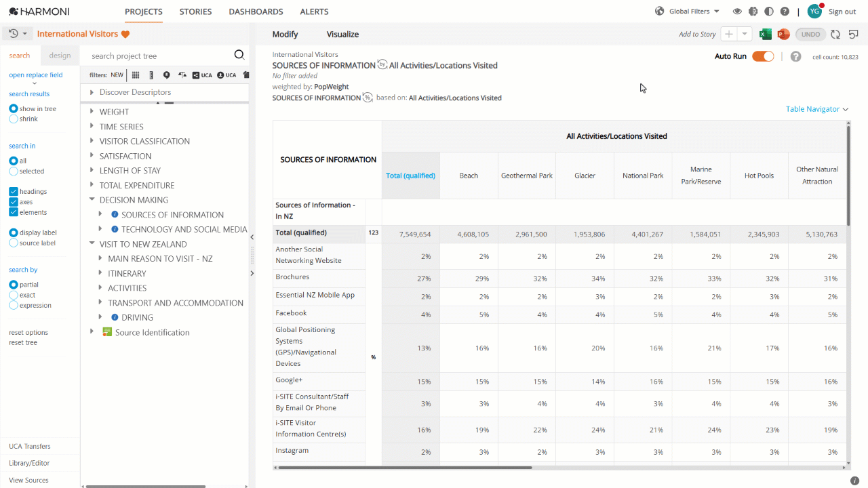868x488 pixels.
Task: Uncheck the headings checkbox
Action: click(x=14, y=192)
